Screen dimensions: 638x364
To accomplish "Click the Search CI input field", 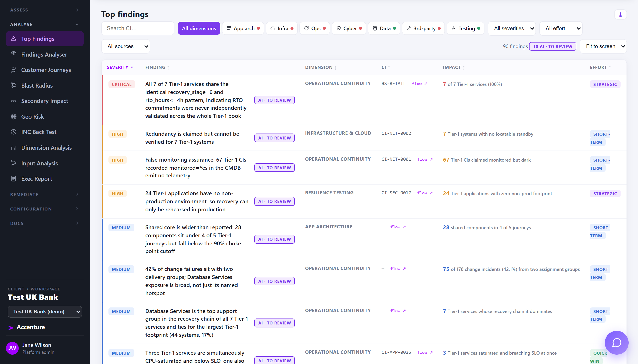I will pyautogui.click(x=138, y=28).
